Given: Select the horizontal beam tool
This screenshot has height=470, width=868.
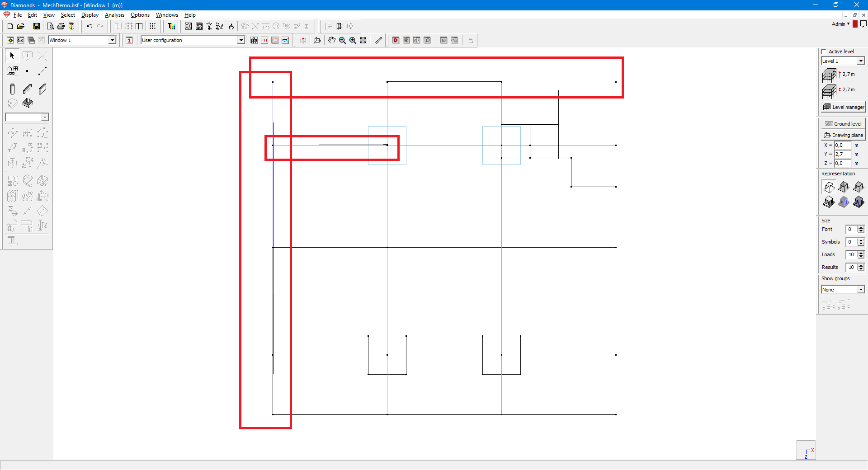Looking at the screenshot, I should (x=27, y=89).
